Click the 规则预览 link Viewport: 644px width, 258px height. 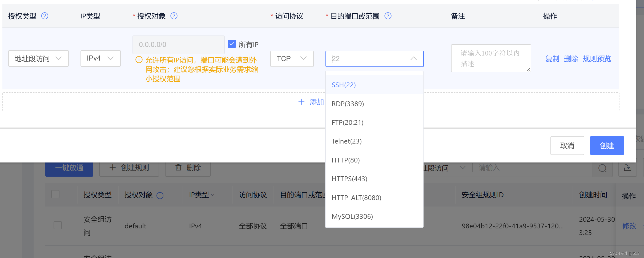tap(597, 59)
